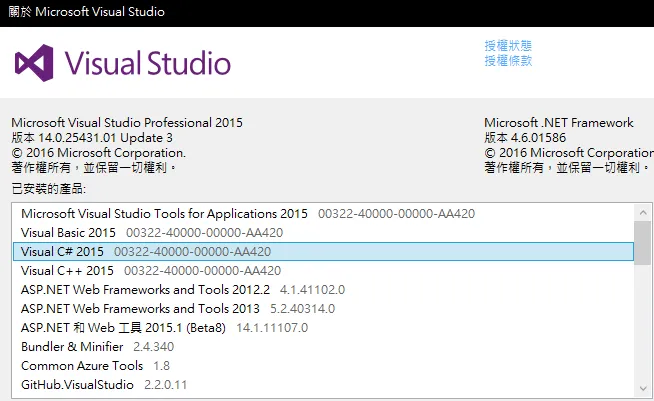Click the product list scrollbar thumb

click(x=643, y=243)
